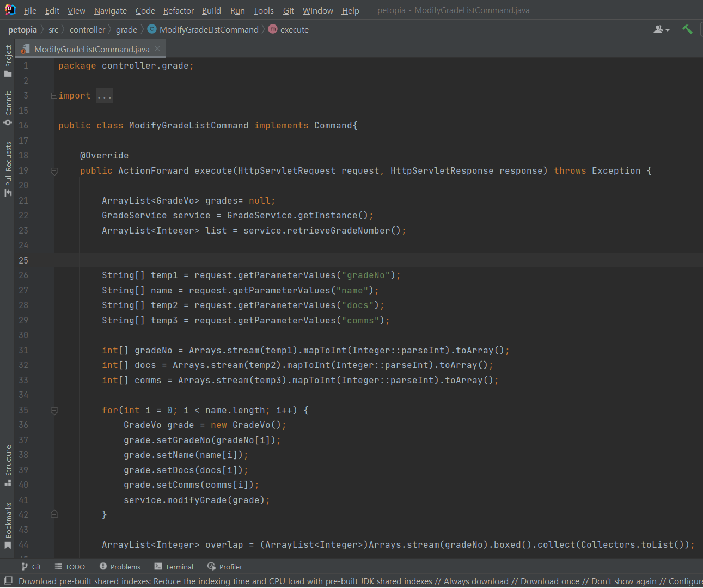Open the Refactor menu
The height and width of the screenshot is (588, 703).
[178, 10]
